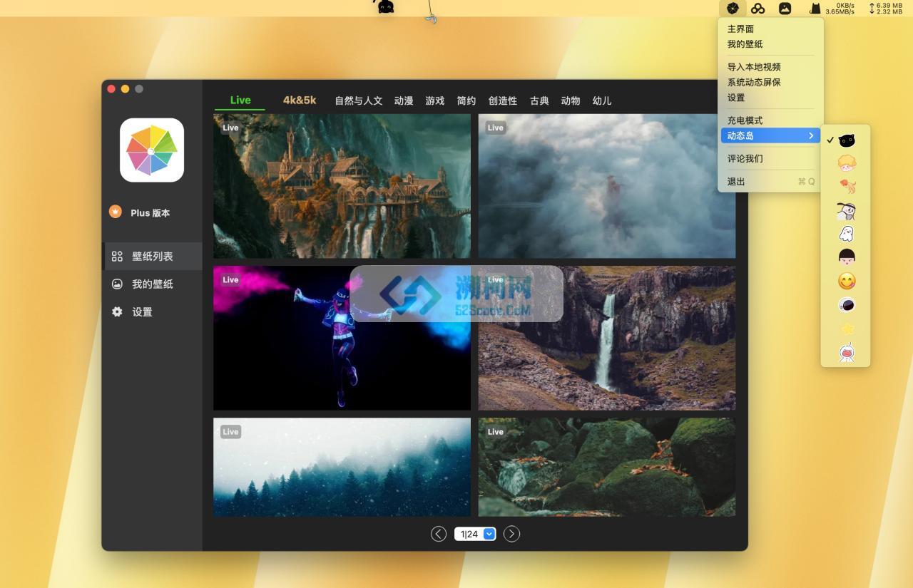Click the three-circles icon in the menu bar

(758, 9)
